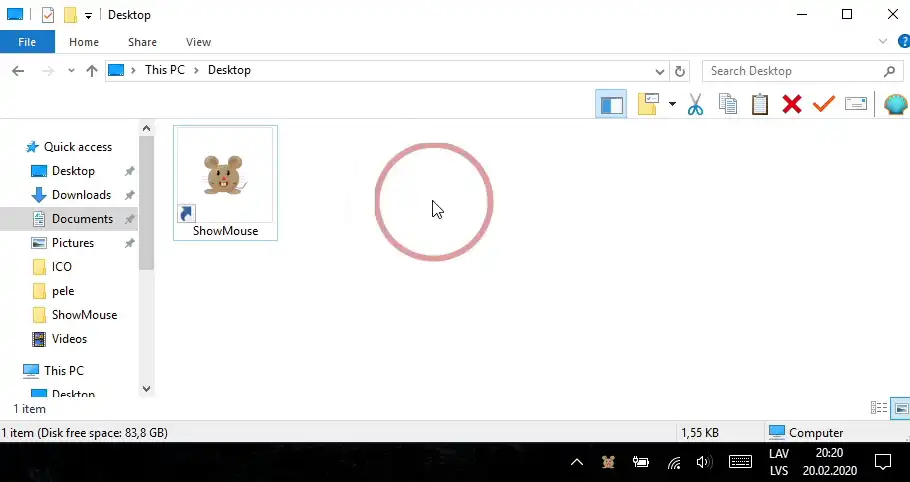Click the red X Delete icon
910x482 pixels.
(x=792, y=104)
